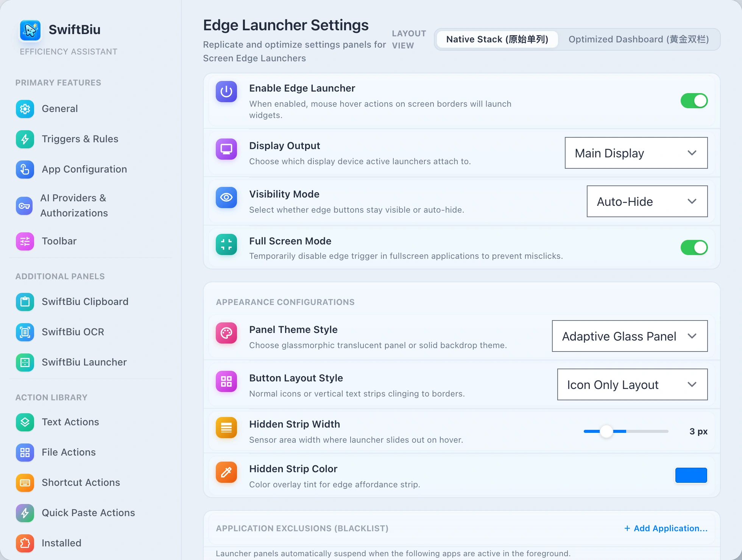Open the Main Display dropdown
Image resolution: width=742 pixels, height=560 pixels.
click(636, 153)
